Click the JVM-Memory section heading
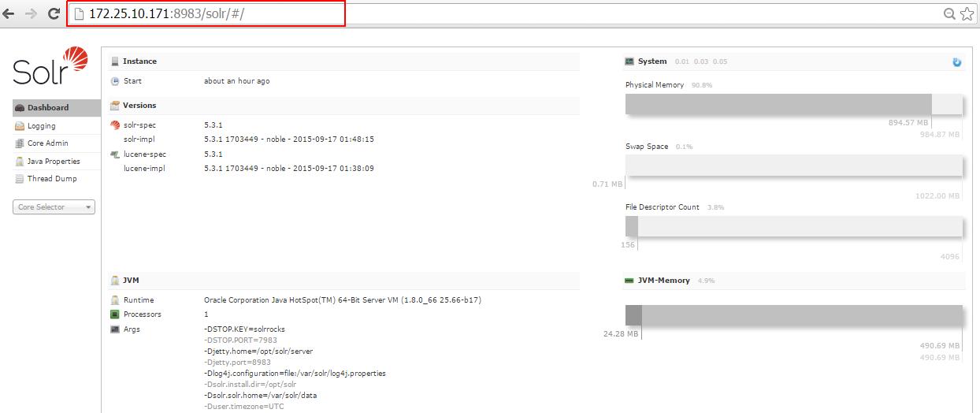 tap(664, 281)
